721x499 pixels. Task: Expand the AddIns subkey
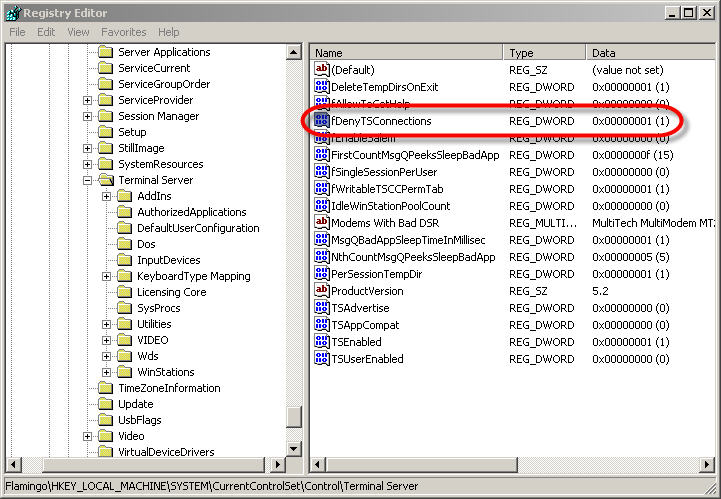[x=106, y=196]
